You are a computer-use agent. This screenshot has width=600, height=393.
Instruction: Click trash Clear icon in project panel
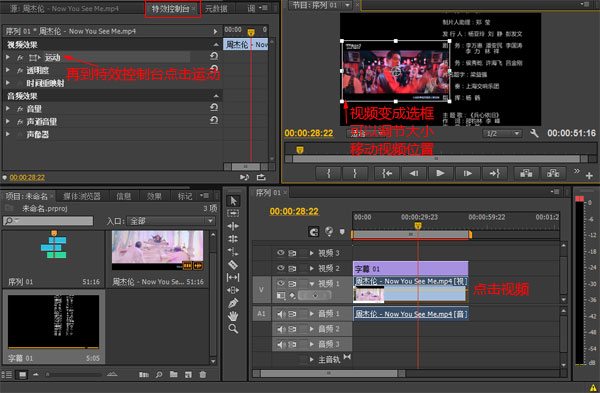point(203,375)
